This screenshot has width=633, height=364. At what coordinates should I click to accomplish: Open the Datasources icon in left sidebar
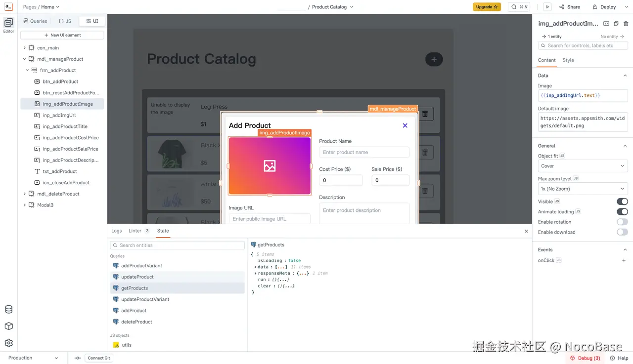[8, 310]
